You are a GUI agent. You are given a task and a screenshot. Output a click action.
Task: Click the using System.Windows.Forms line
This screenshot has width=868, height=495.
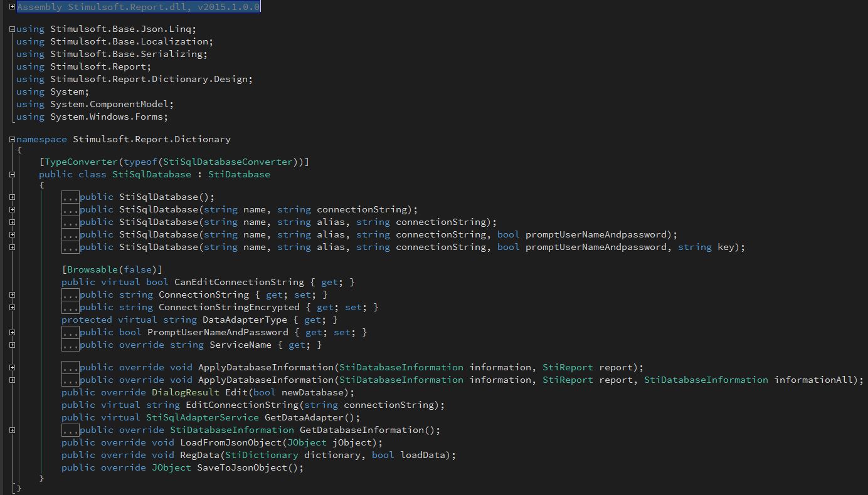[x=92, y=117]
